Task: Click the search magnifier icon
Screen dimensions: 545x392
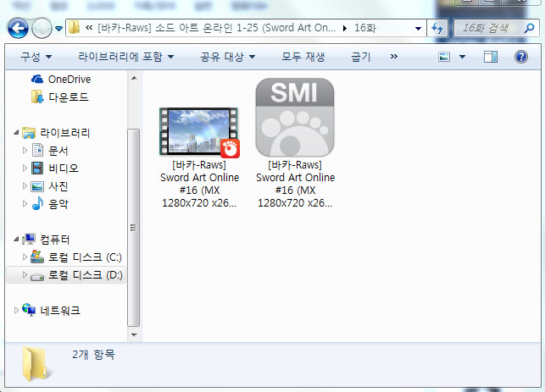Action: click(529, 28)
